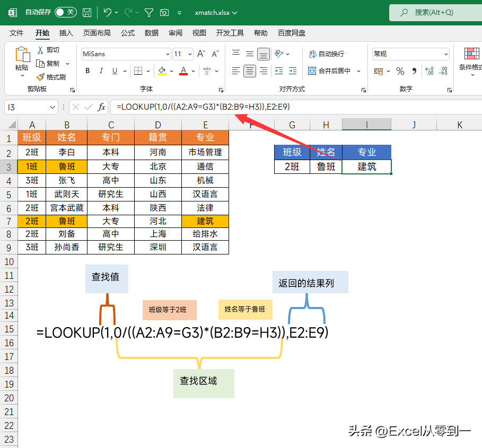Viewport: 482px width, 448px height.
Task: Click the Middle Align icon
Action: [x=250, y=54]
